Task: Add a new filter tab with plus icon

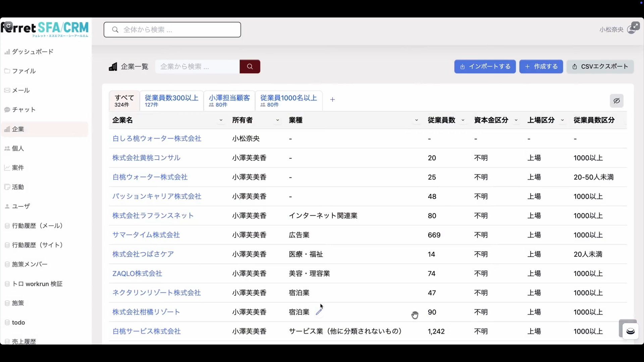Action: click(332, 100)
